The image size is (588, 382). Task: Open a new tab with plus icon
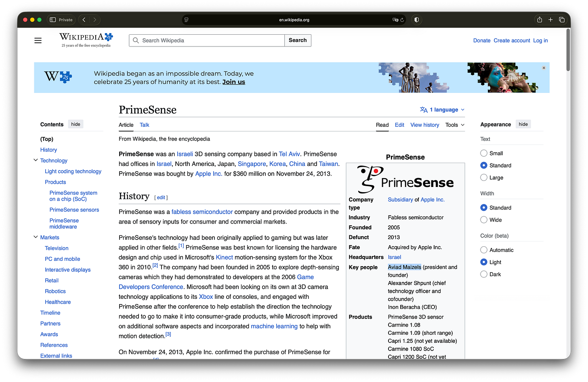point(550,20)
